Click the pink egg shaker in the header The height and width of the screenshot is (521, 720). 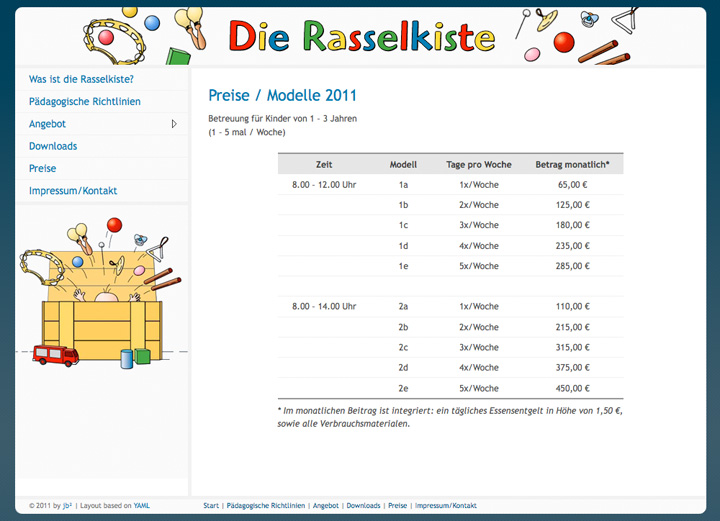pyautogui.click(x=532, y=55)
